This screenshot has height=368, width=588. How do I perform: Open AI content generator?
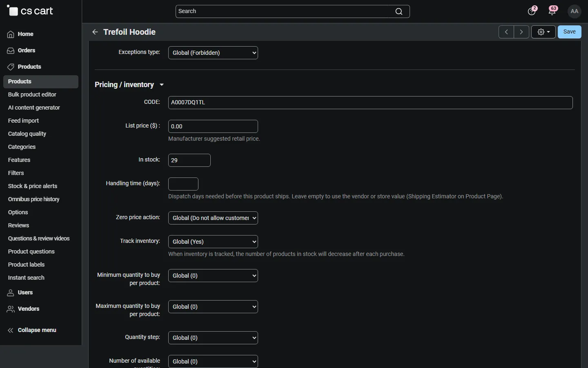(x=34, y=108)
